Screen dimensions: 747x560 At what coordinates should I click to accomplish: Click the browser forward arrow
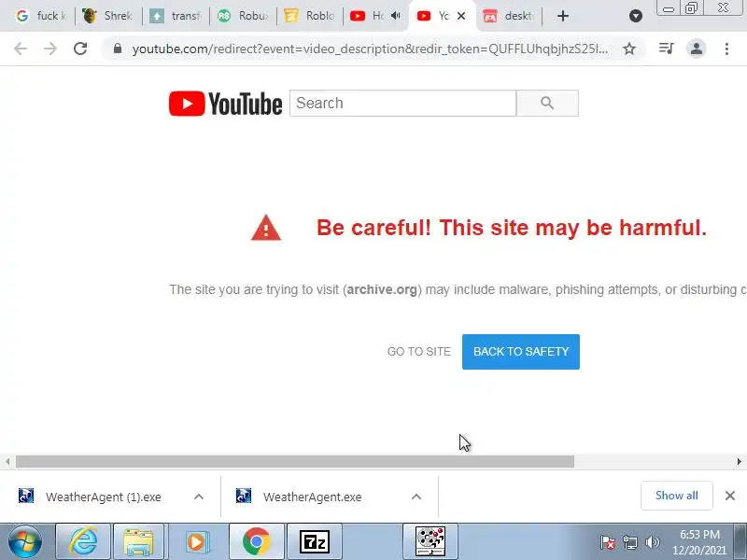[x=50, y=49]
